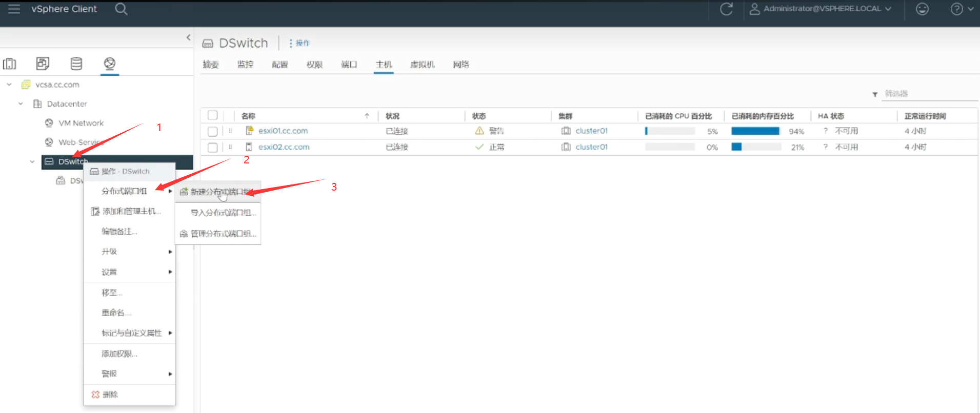980x413 pixels.
Task: Click the Web-Service network icon
Action: coord(49,142)
